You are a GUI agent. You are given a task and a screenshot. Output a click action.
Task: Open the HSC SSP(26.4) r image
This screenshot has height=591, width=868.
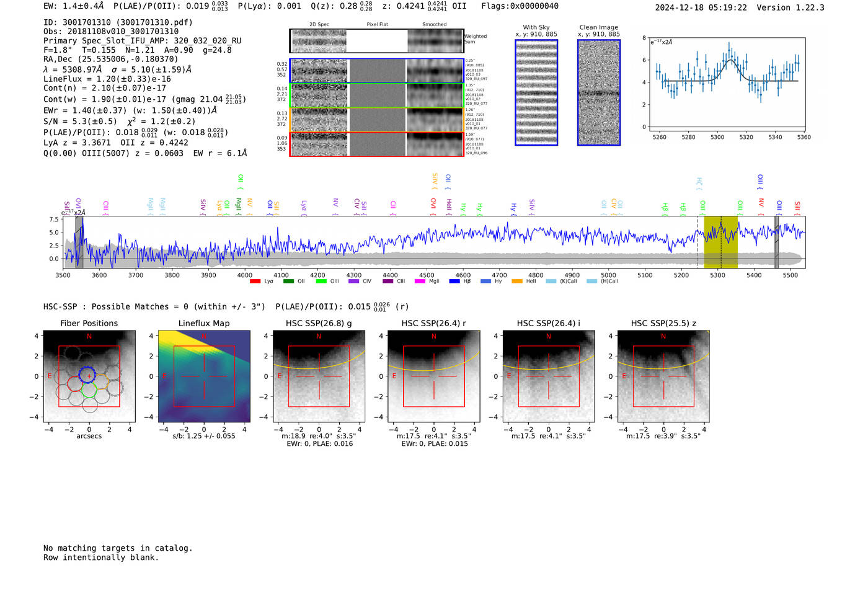(x=433, y=376)
